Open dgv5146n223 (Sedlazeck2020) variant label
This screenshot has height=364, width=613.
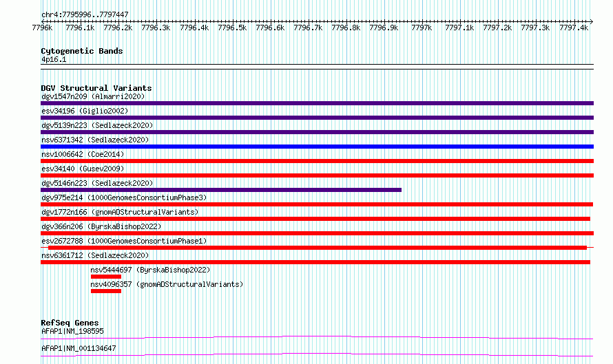point(97,183)
